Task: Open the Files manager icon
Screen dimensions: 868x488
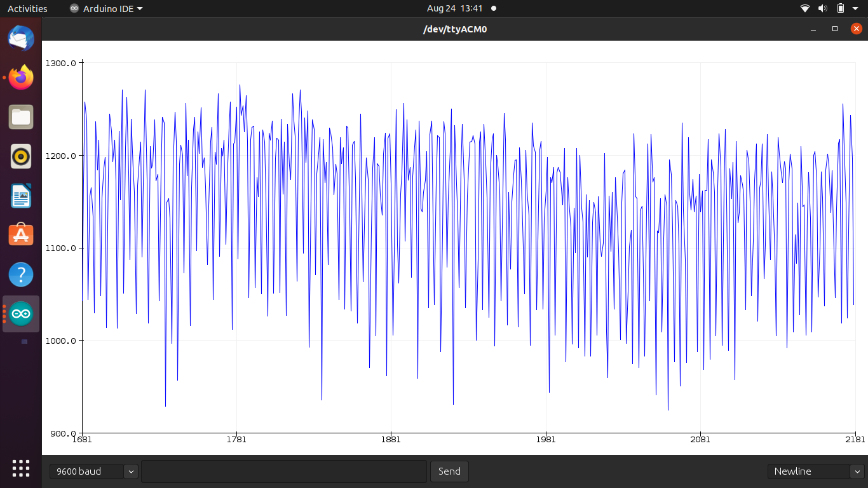Action: tap(21, 117)
